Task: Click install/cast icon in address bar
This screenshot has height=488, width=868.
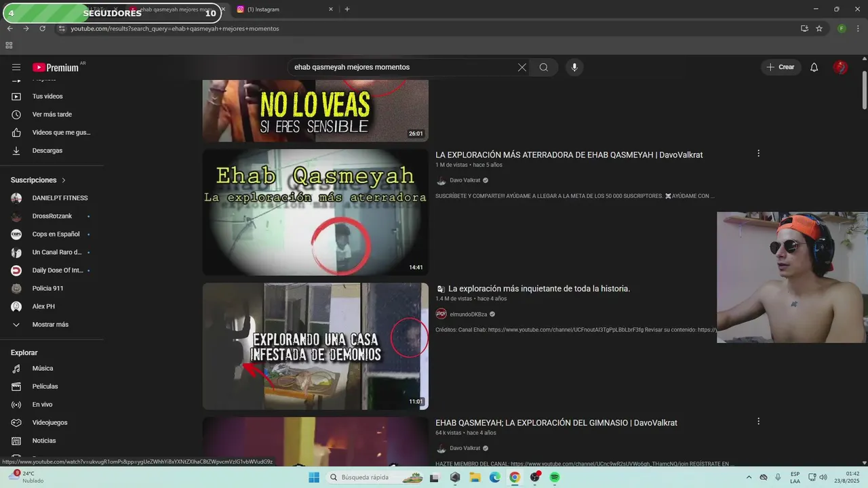Action: pos(804,28)
